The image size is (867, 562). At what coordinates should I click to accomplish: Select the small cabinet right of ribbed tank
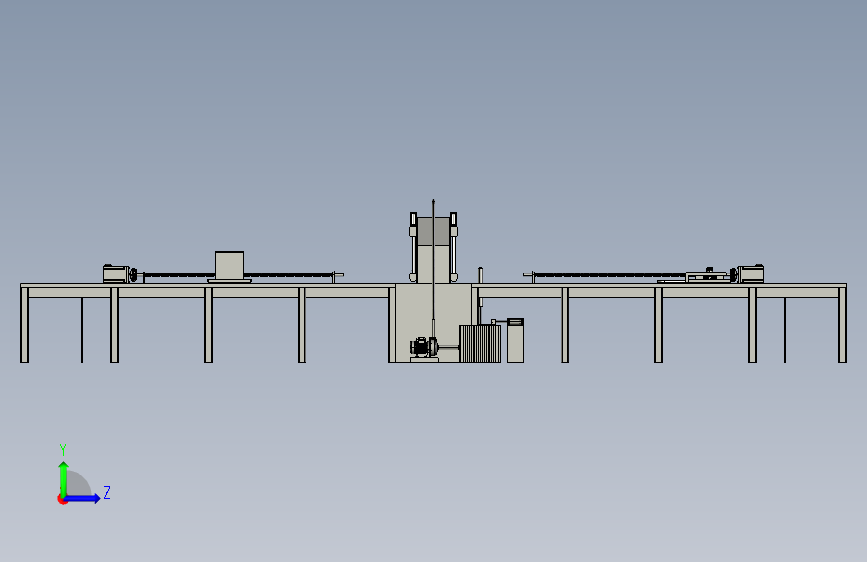tap(515, 341)
